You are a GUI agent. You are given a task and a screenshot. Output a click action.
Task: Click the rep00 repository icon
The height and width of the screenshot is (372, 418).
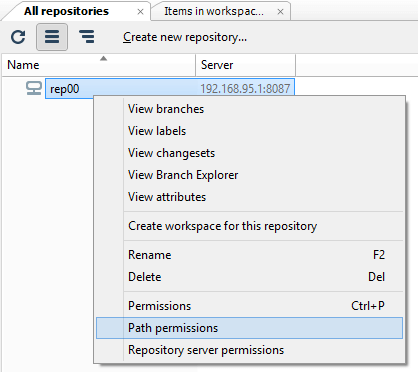[x=34, y=89]
